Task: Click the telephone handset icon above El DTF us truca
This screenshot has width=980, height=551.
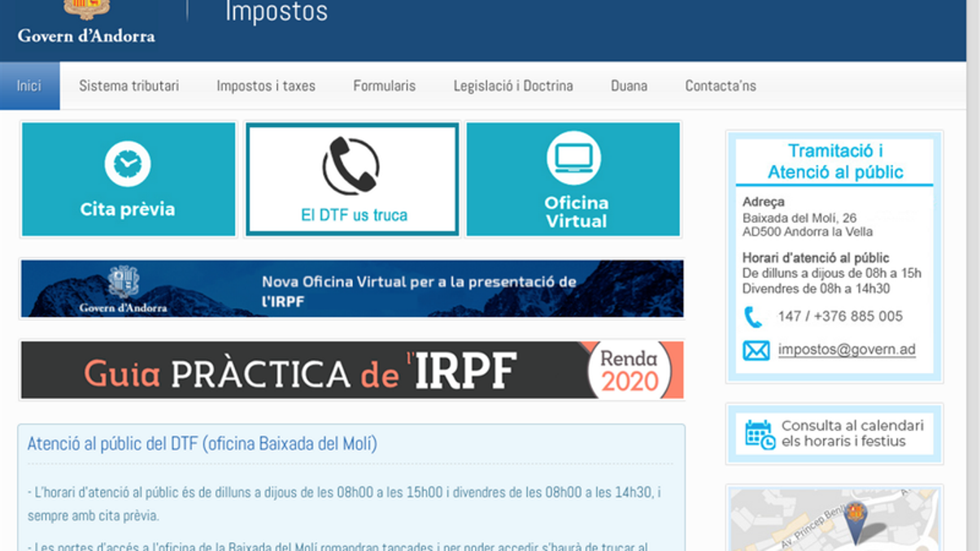Action: (x=351, y=166)
